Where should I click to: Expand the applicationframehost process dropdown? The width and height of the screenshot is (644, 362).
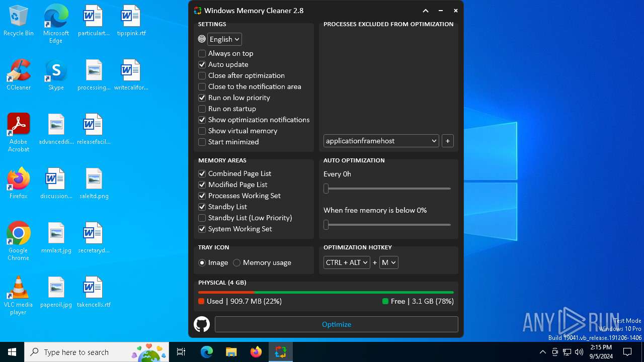tap(381, 141)
